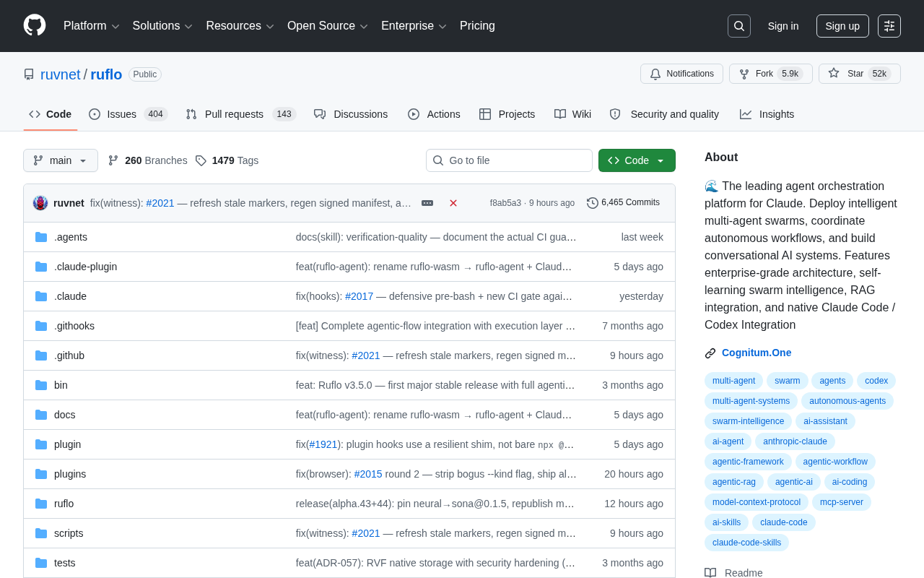Open the ruvnet owner link
924x578 pixels.
[x=61, y=74]
